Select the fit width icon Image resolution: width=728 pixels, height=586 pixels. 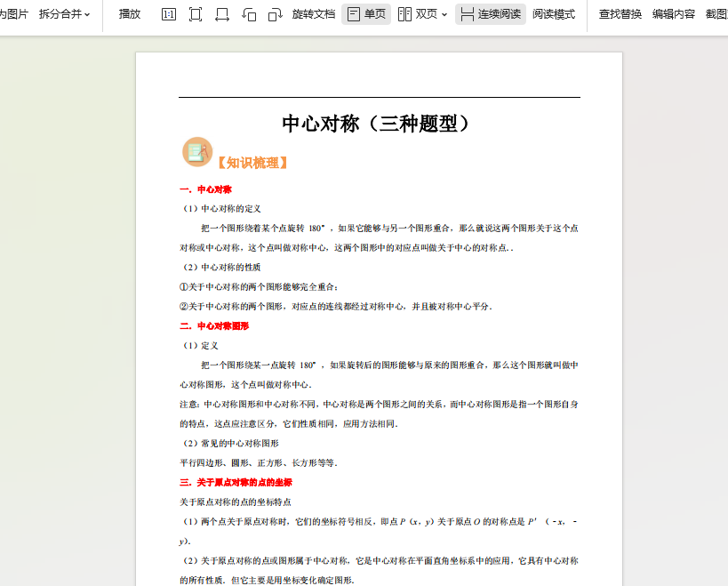(x=222, y=14)
